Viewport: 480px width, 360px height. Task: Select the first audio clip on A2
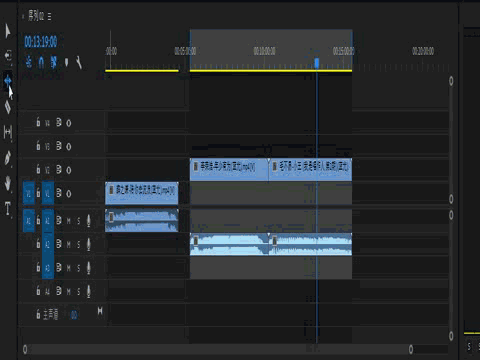click(x=229, y=244)
